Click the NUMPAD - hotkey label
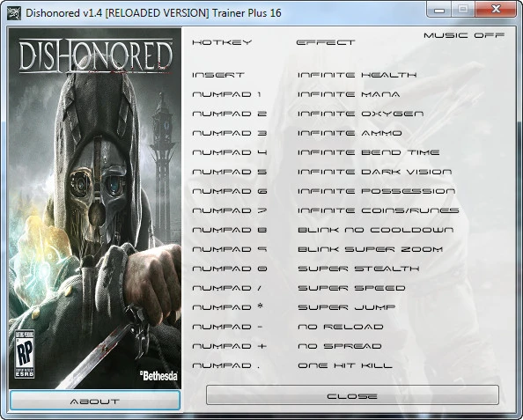The height and width of the screenshot is (420, 523). [227, 327]
